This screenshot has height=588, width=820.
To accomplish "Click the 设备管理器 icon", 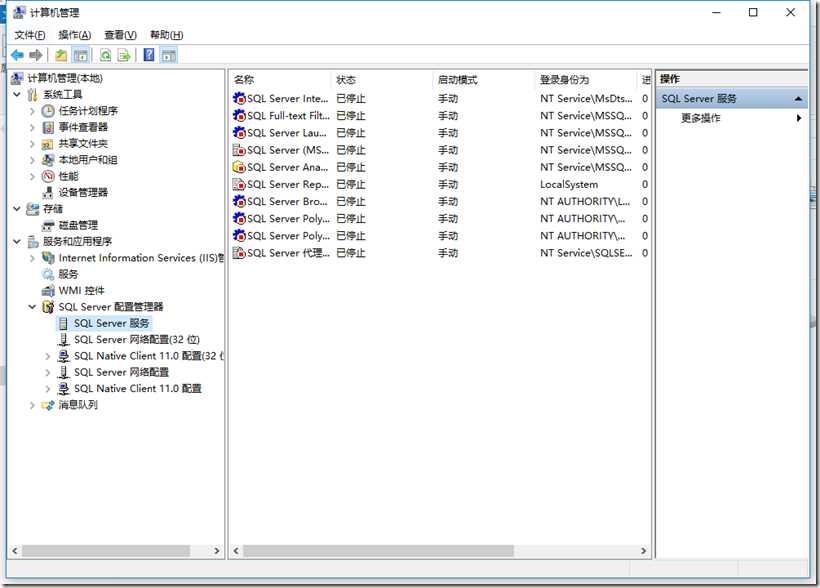I will click(48, 193).
